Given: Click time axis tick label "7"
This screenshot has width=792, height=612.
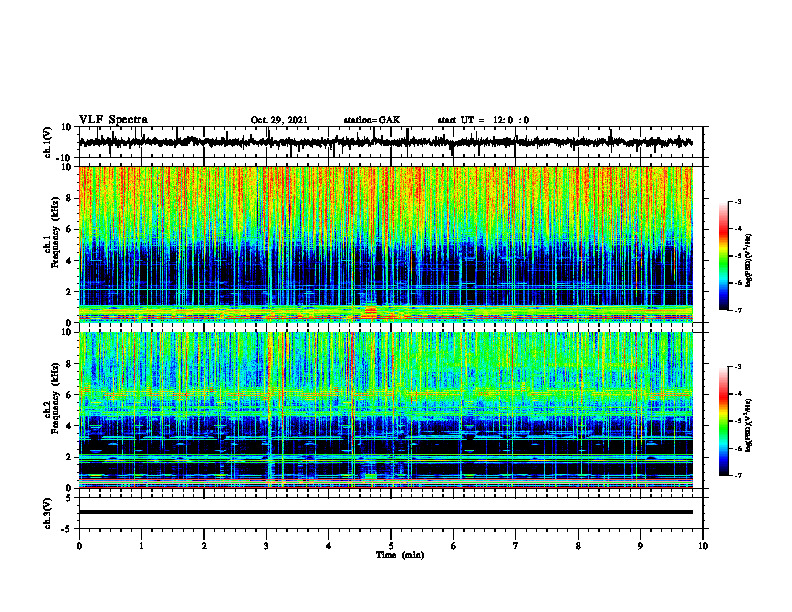Looking at the screenshot, I should tap(516, 546).
